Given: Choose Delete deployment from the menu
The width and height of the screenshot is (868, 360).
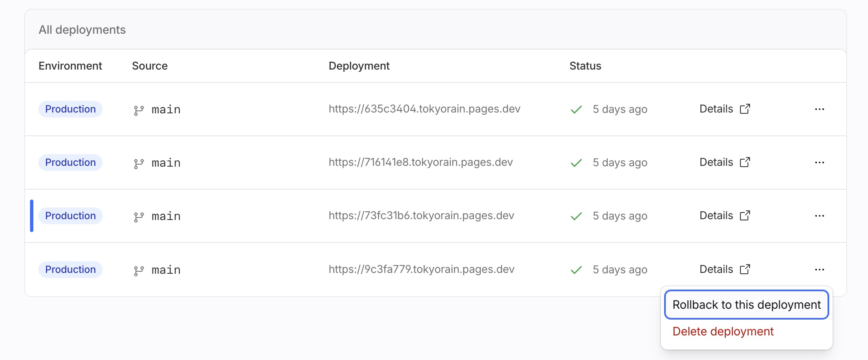Looking at the screenshot, I should 723,331.
